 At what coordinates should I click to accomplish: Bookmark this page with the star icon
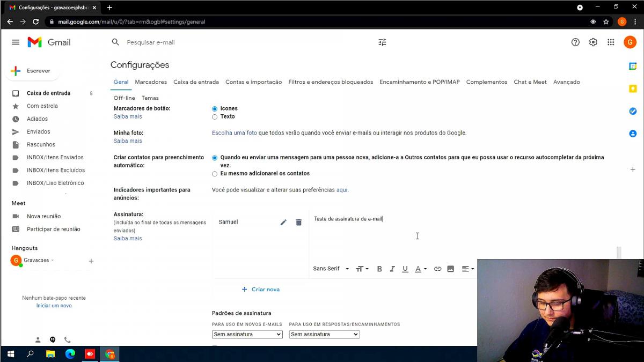coord(606,21)
